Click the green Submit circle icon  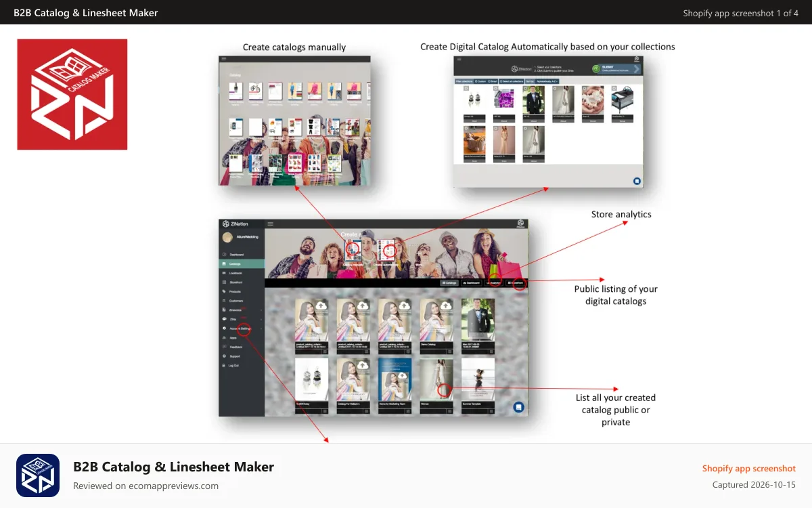click(596, 69)
